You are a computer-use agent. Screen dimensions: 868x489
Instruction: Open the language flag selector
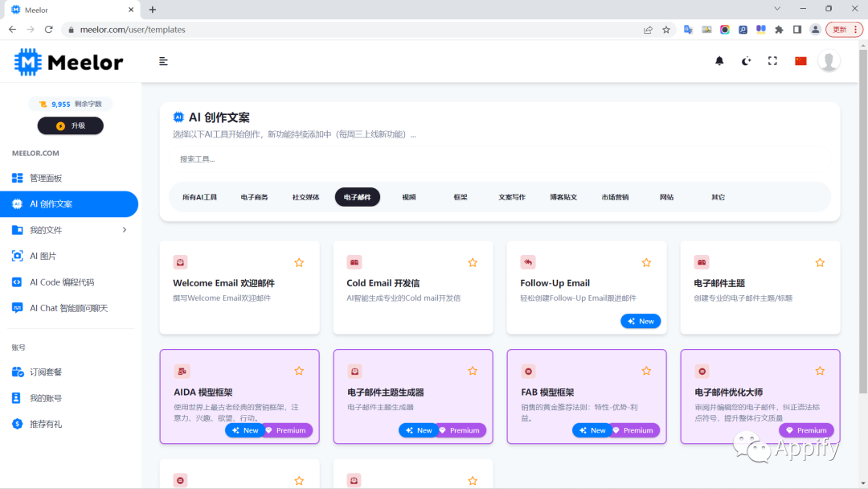[800, 61]
